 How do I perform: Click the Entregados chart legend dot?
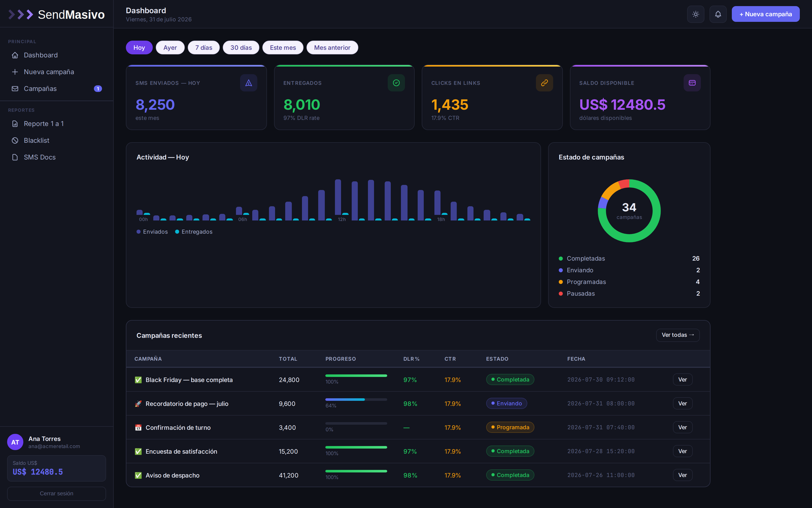pos(177,232)
